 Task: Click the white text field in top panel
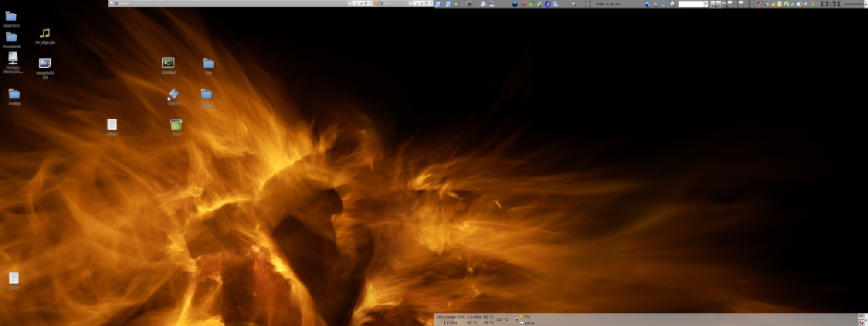click(691, 4)
